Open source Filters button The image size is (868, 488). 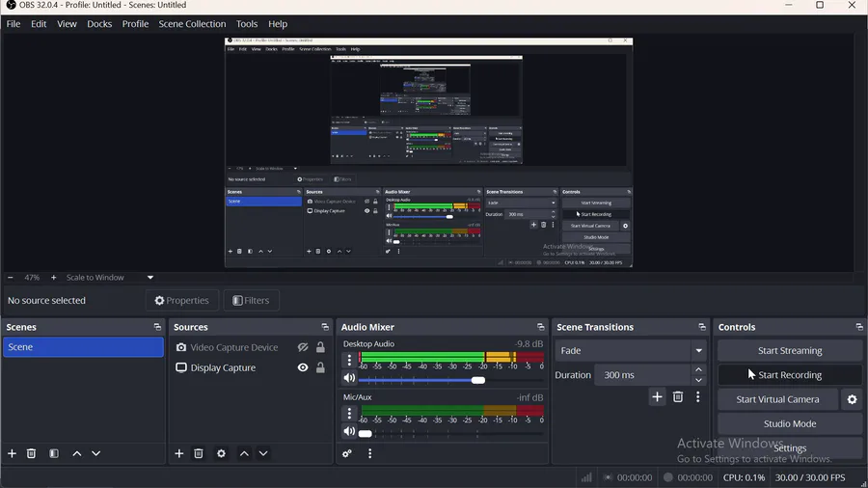(x=251, y=301)
